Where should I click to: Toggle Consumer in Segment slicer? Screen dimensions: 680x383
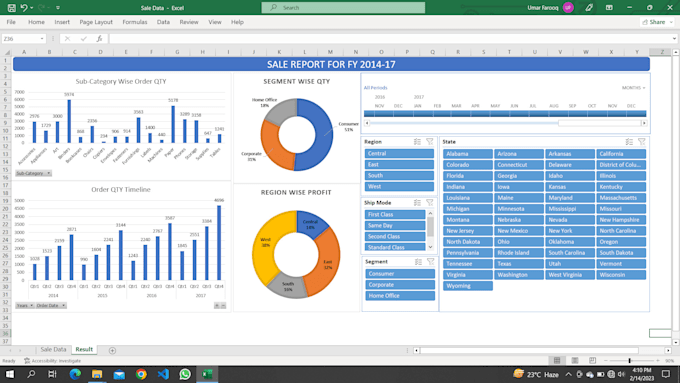400,274
